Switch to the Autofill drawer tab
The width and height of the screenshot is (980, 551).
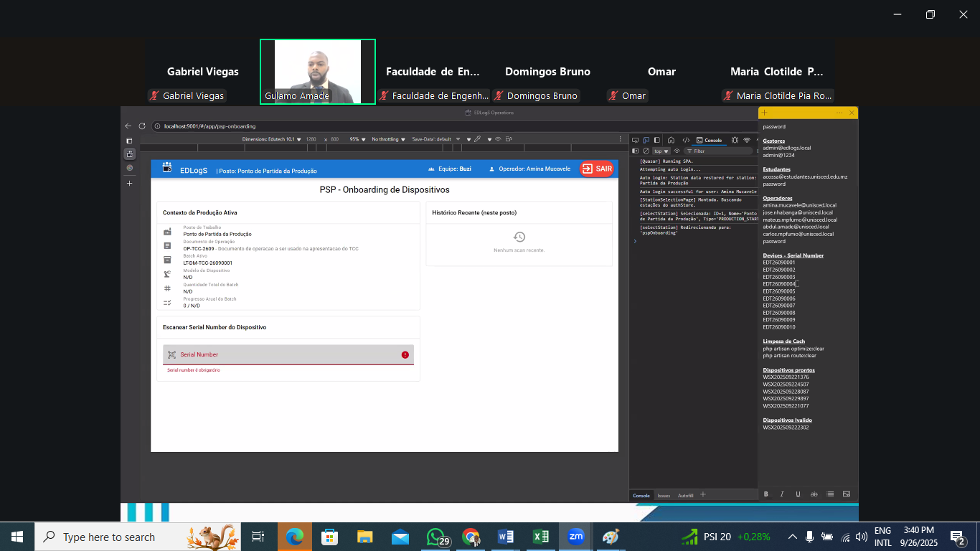tap(685, 495)
